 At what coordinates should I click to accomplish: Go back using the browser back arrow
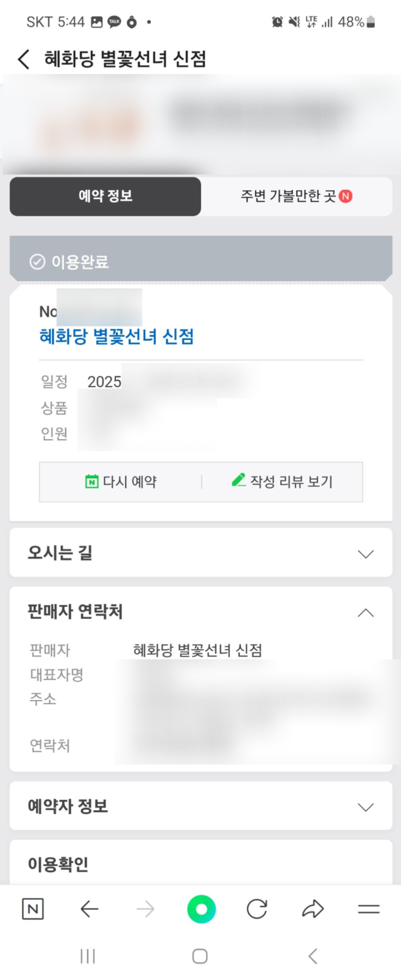89,909
